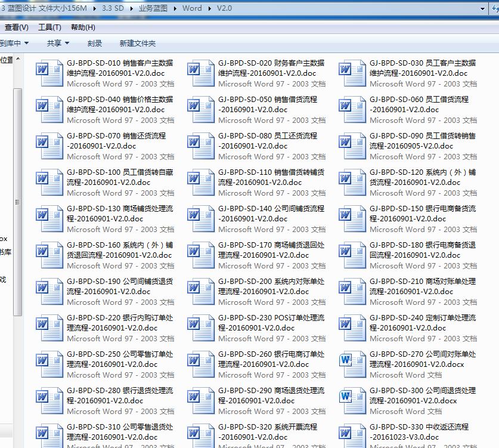This screenshot has height=448, width=499.
Task: Select the GJ-BPD-SD-030 员工客户主数据 Word icon
Action: 352,73
